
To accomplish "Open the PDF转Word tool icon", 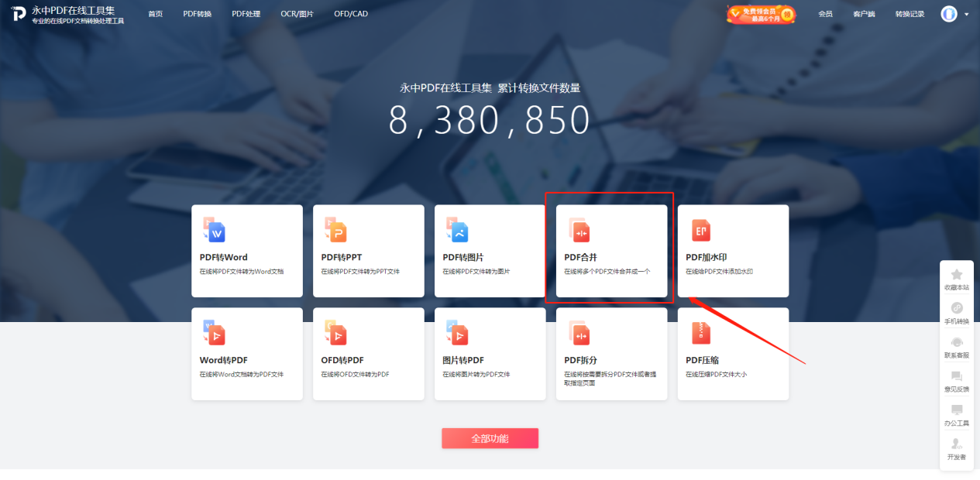I will point(213,230).
